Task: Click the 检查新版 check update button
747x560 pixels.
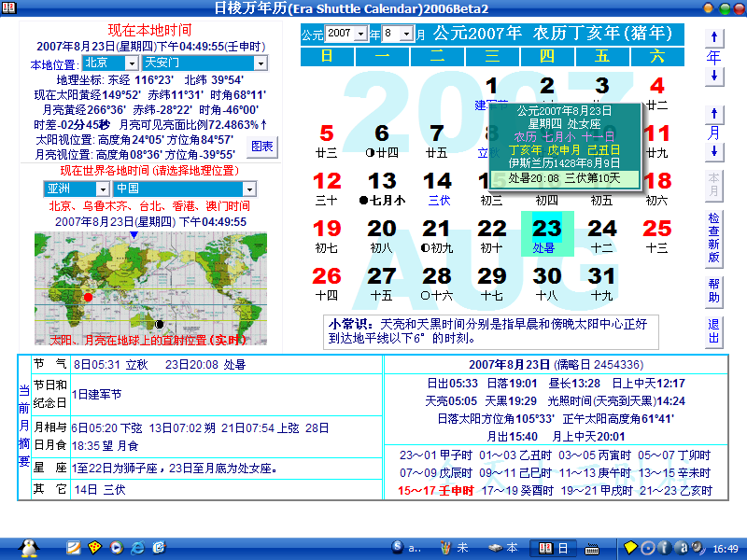Action: (714, 237)
